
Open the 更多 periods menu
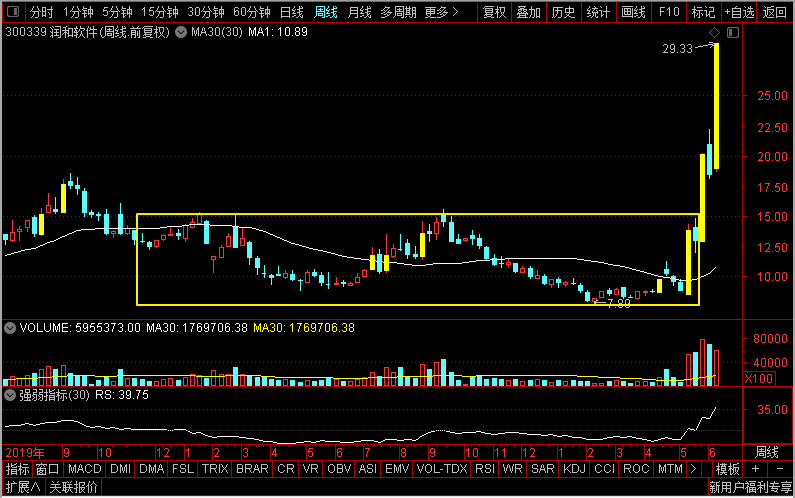441,12
